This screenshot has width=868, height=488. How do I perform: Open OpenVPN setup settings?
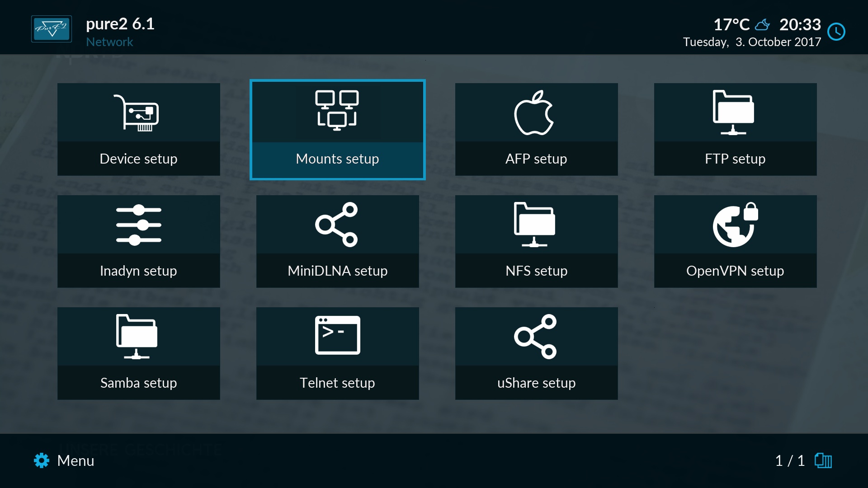(x=734, y=241)
